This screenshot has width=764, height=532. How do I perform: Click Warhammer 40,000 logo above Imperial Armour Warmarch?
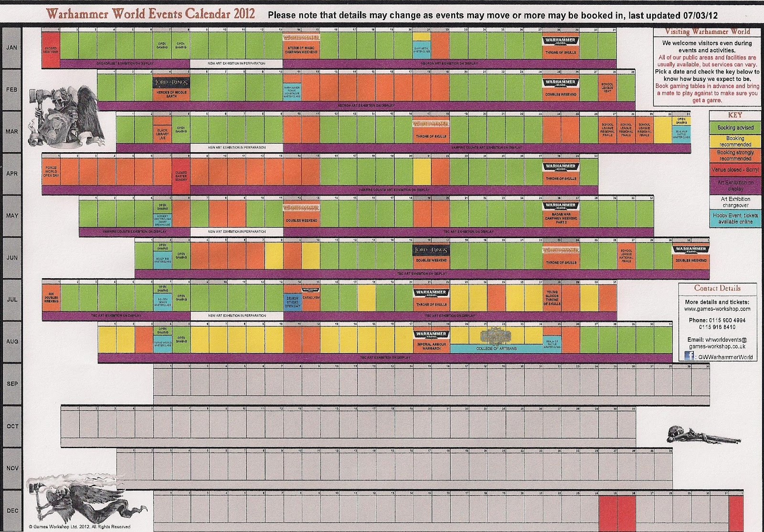(431, 334)
